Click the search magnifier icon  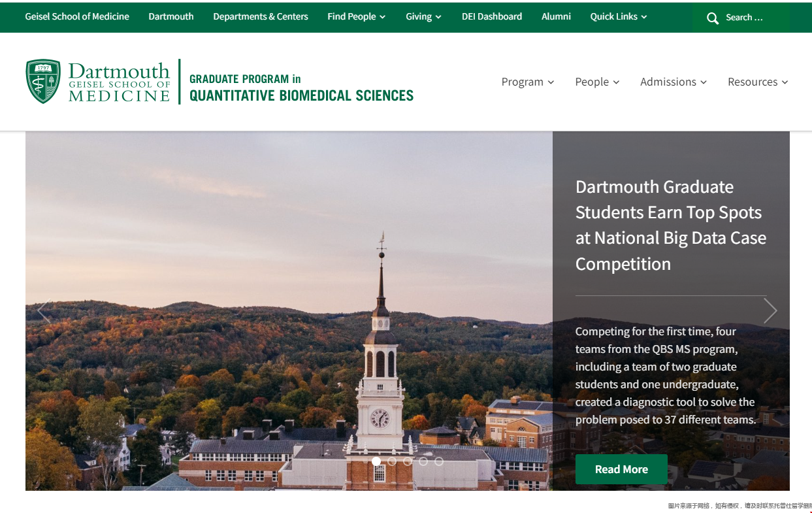click(713, 18)
